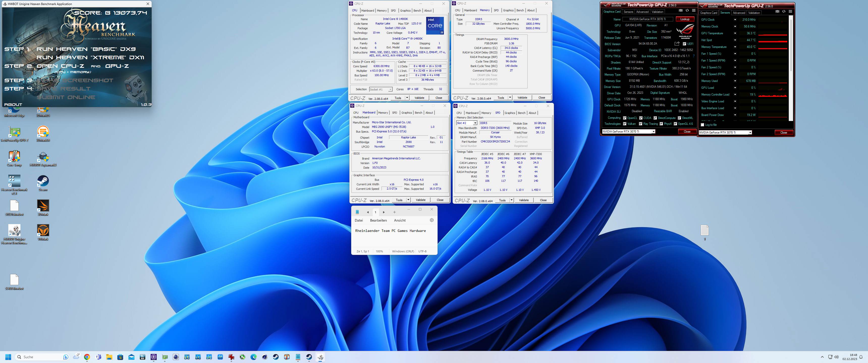Image resolution: width=868 pixels, height=363 pixels.
Task: Toggle UEFI checkbox in GPU-Z
Action: [684, 44]
